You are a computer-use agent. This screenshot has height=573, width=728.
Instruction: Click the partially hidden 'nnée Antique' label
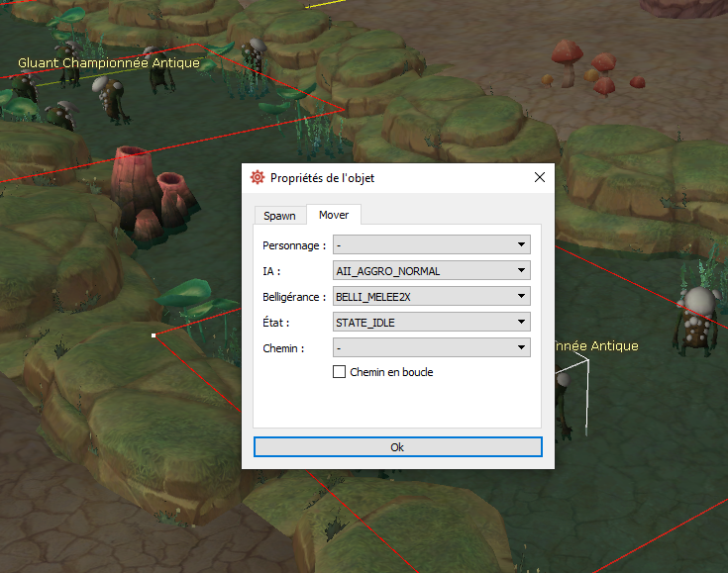(x=596, y=345)
